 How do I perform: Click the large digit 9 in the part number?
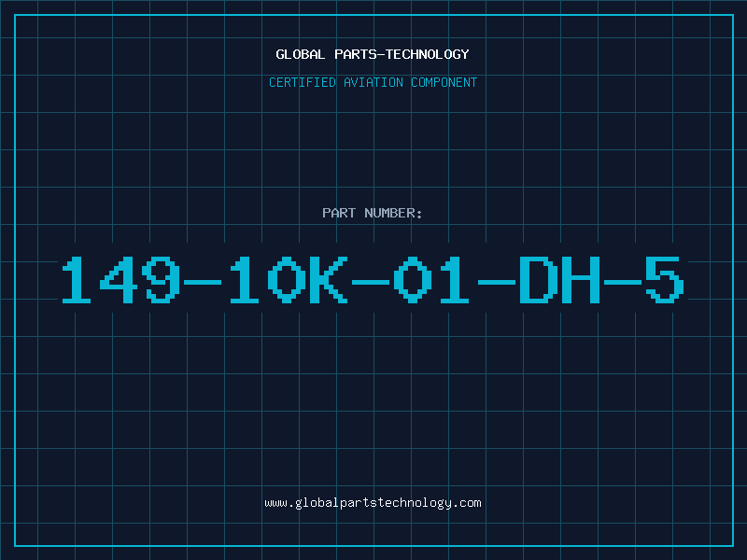point(162,280)
